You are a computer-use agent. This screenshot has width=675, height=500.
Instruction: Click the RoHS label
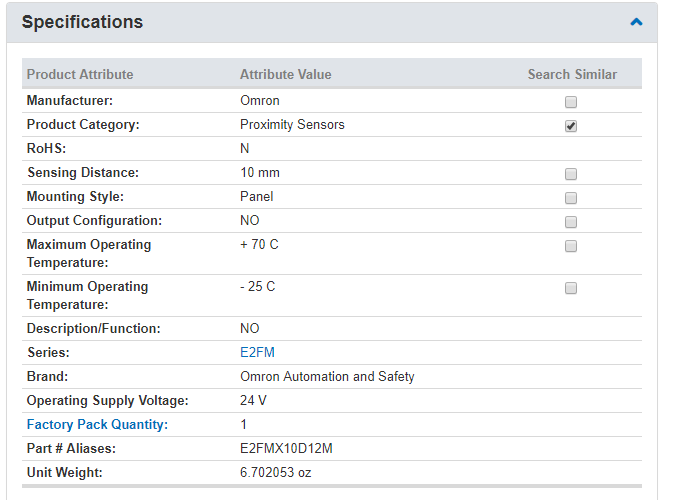[46, 149]
